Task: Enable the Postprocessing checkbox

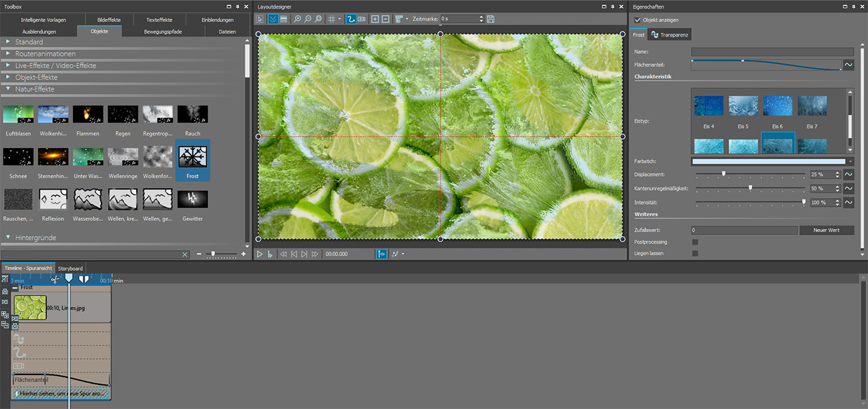Action: tap(695, 242)
